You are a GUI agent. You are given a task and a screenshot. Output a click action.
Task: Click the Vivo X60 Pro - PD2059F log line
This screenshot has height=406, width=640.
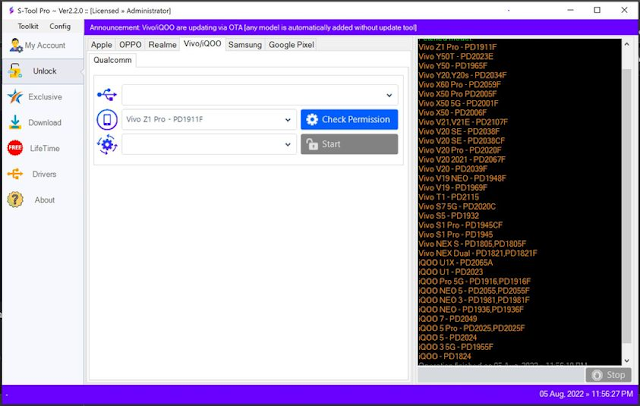coord(460,84)
